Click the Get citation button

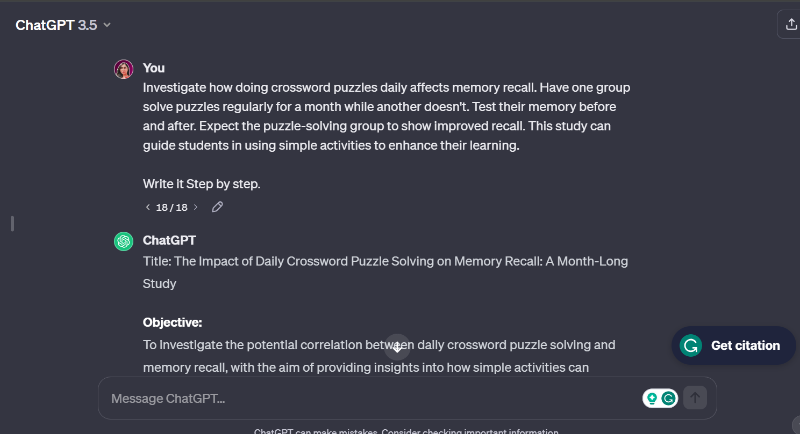pyautogui.click(x=733, y=345)
